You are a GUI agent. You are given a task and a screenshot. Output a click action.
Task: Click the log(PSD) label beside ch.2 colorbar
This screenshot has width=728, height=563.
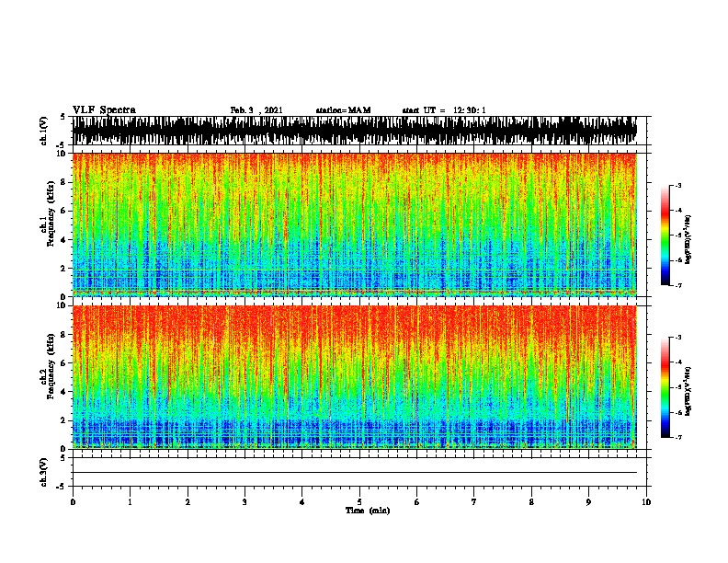688,391
